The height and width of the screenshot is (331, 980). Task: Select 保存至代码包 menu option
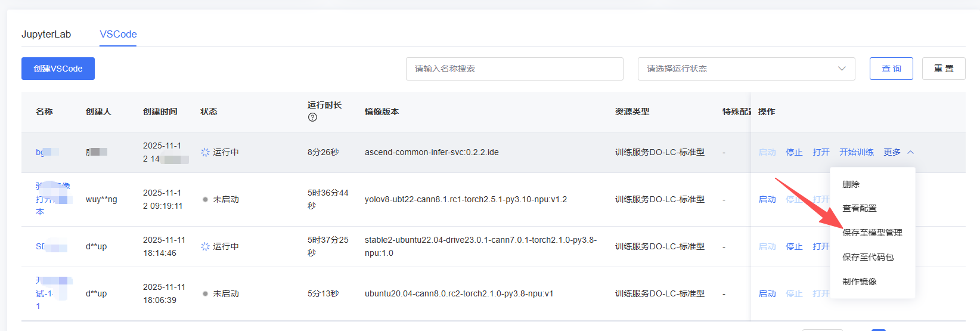pyautogui.click(x=868, y=257)
